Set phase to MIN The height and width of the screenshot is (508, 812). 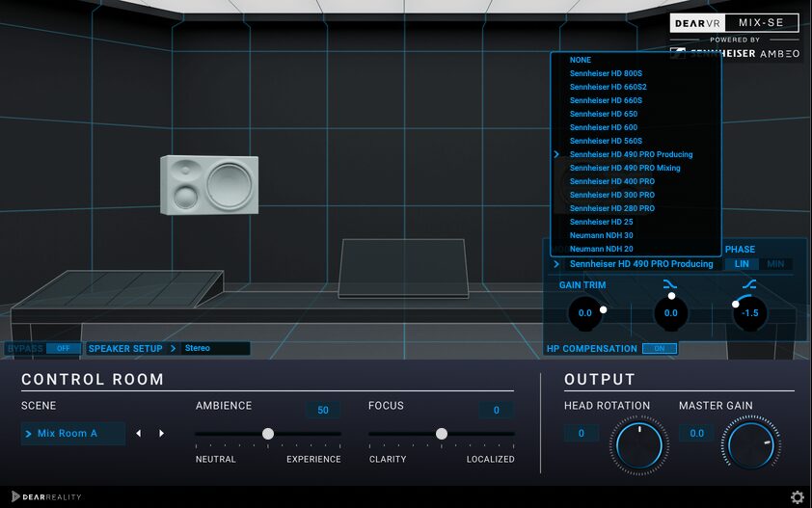pyautogui.click(x=775, y=264)
